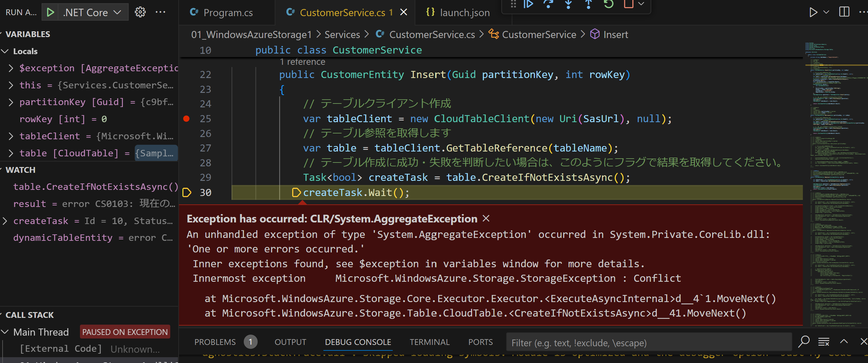Screen dimensions: 868x363
Task: Restart the debug session
Action: click(608, 4)
